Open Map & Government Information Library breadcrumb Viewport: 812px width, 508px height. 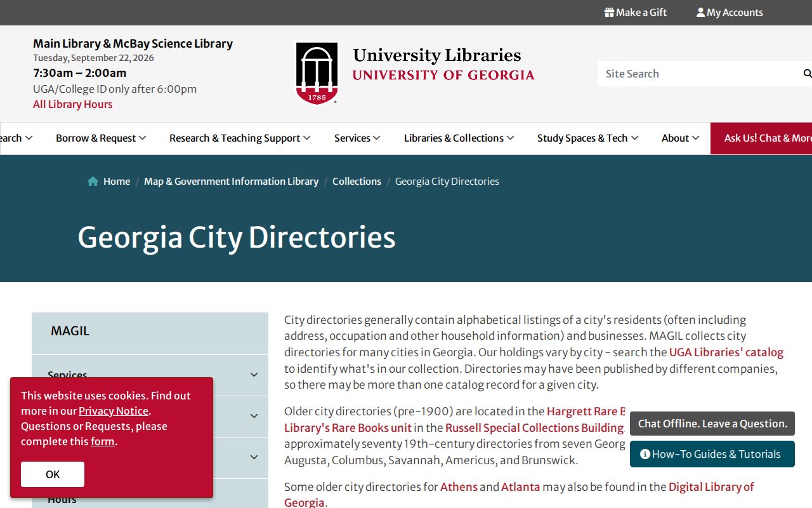[231, 181]
